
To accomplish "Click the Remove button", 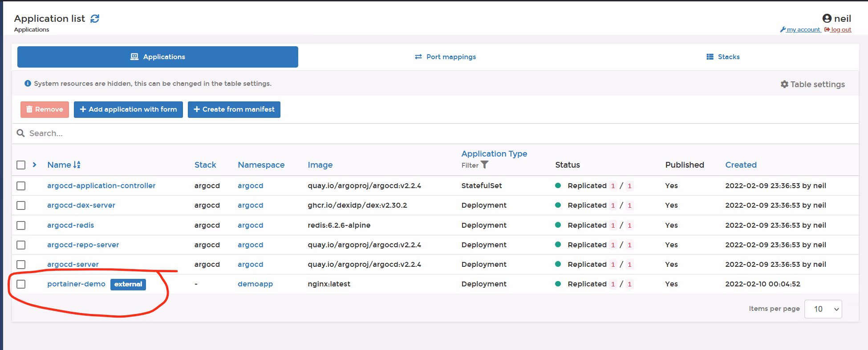I will click(45, 109).
